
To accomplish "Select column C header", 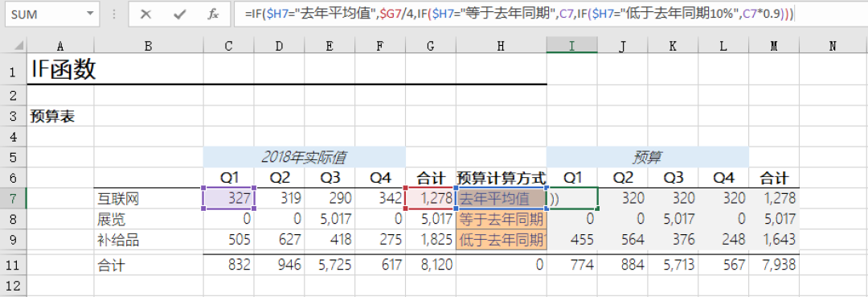I will tap(228, 46).
